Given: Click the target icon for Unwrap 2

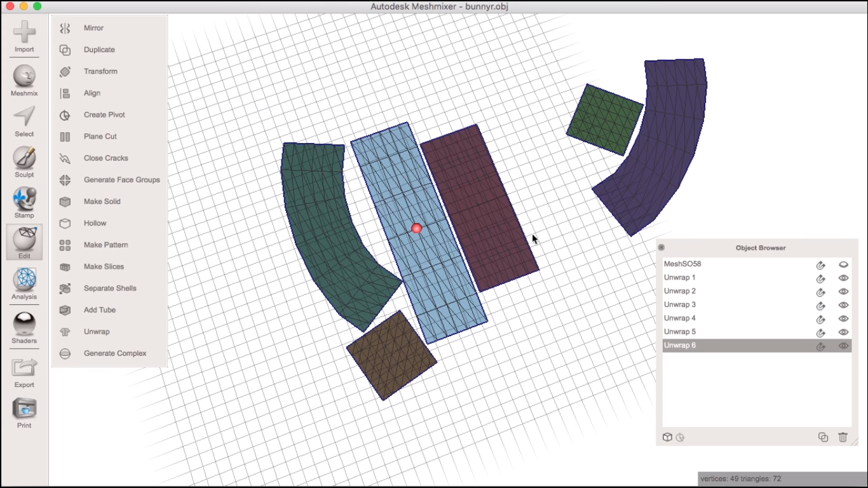Looking at the screenshot, I should click(x=820, y=292).
